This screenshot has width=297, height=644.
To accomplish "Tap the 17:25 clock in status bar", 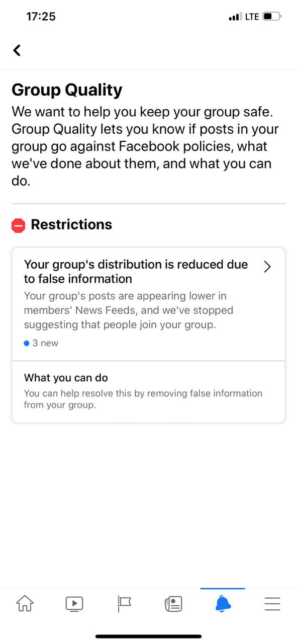I will click(41, 17).
